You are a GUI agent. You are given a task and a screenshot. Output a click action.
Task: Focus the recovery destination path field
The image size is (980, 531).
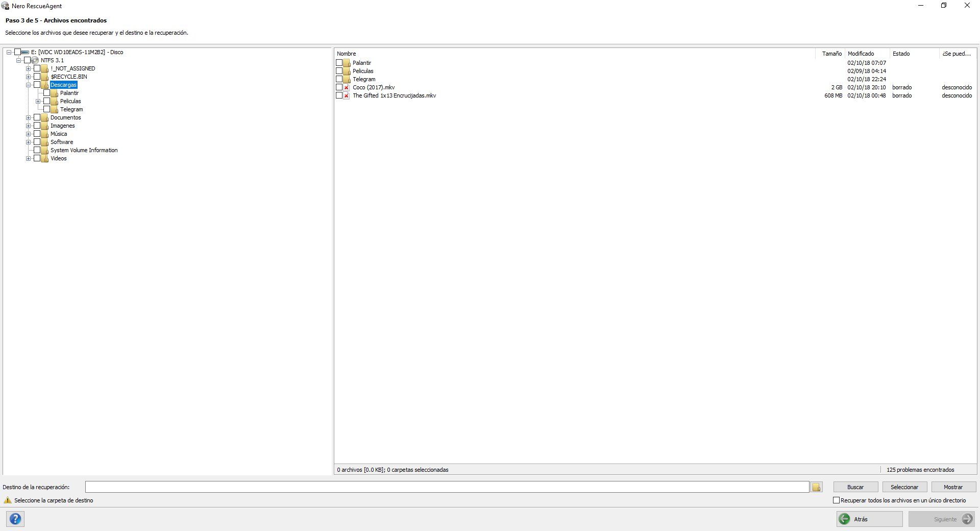coord(447,487)
